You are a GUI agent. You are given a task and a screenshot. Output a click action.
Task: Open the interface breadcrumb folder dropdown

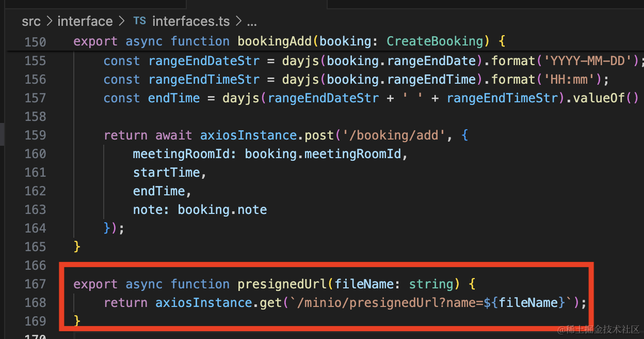[x=85, y=21]
